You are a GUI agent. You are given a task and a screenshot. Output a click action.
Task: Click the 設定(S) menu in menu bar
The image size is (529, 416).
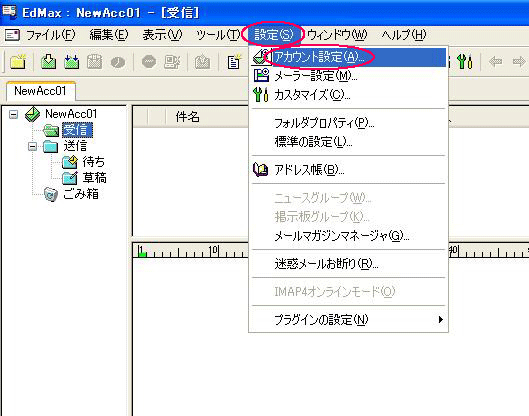click(x=273, y=35)
